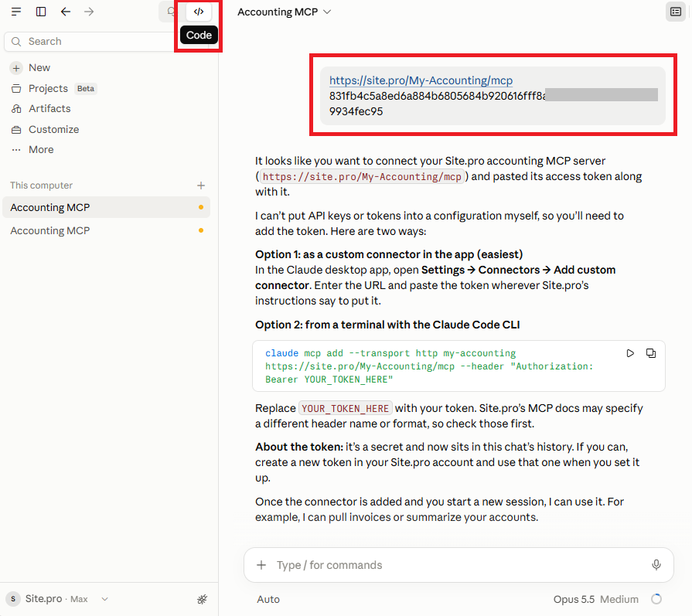Copy the code block with copy icon
Image resolution: width=692 pixels, height=616 pixels.
point(651,353)
